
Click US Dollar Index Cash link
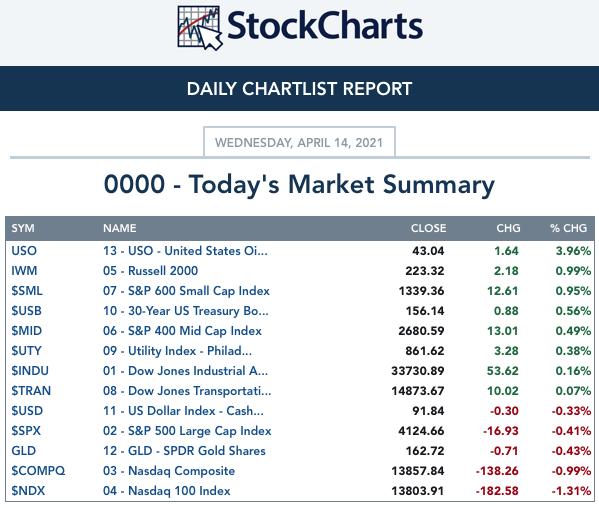(x=183, y=411)
